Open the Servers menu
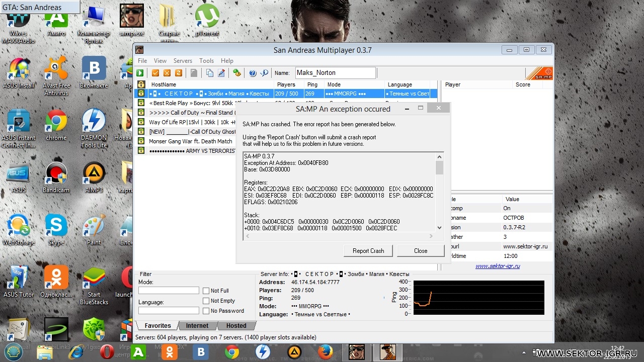Viewport: 644px width, 362px height. (x=183, y=60)
